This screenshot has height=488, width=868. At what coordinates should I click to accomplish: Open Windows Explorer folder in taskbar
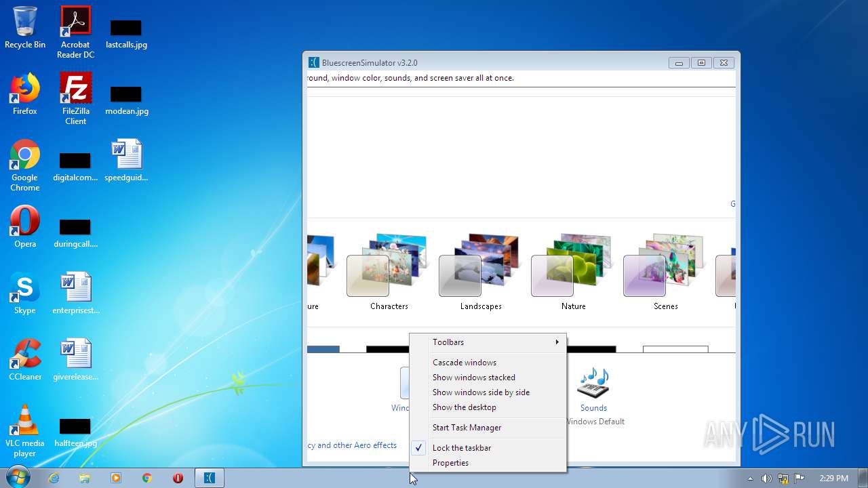pyautogui.click(x=85, y=478)
